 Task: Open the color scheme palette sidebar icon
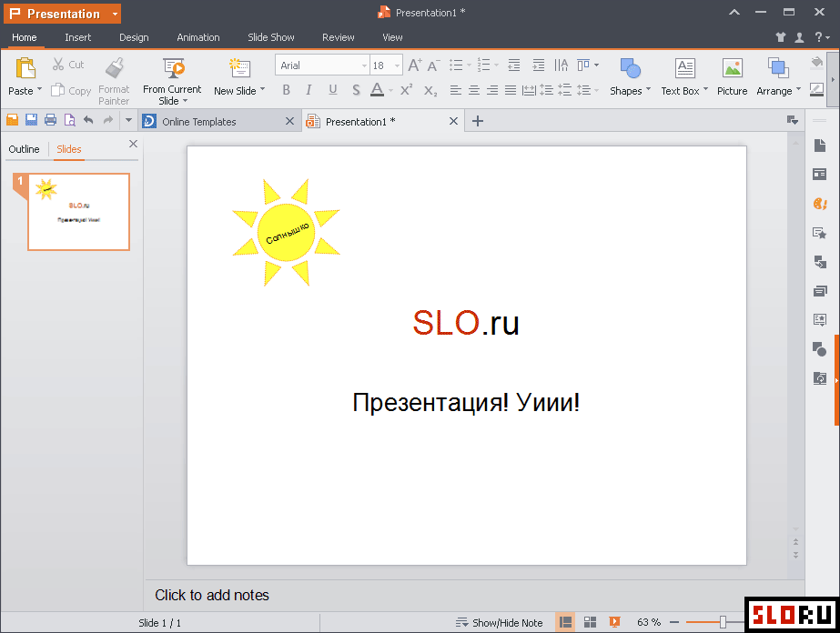(x=820, y=204)
